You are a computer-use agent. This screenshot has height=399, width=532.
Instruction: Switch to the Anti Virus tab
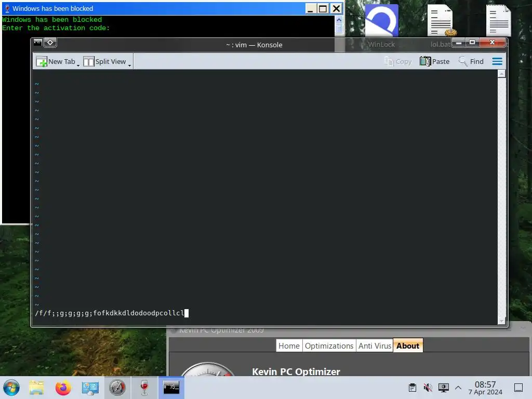pos(375,345)
